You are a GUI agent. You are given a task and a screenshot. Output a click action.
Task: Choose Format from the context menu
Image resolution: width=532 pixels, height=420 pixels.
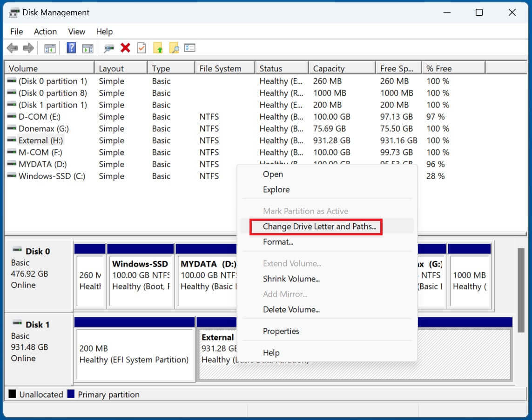(x=278, y=242)
